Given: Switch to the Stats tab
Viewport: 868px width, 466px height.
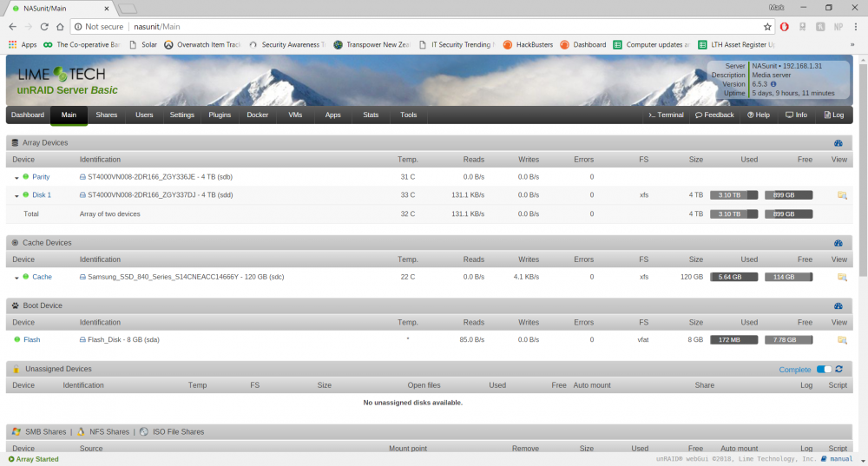Looking at the screenshot, I should tap(371, 115).
